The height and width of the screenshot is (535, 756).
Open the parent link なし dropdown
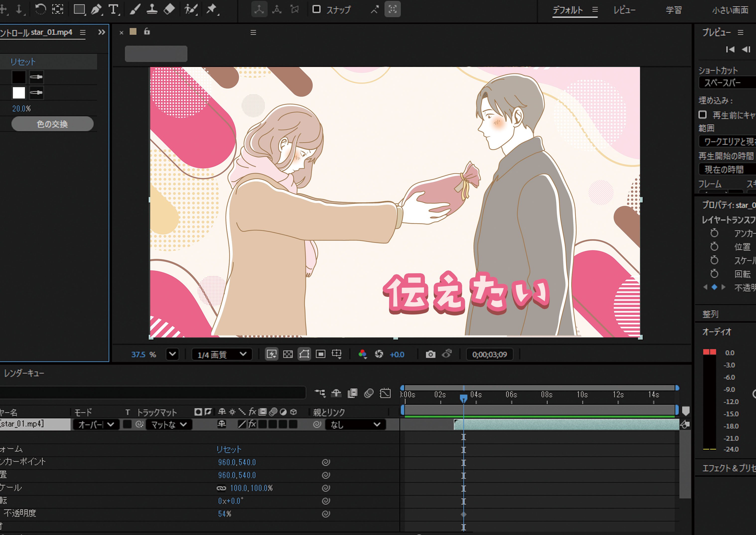[x=355, y=425]
